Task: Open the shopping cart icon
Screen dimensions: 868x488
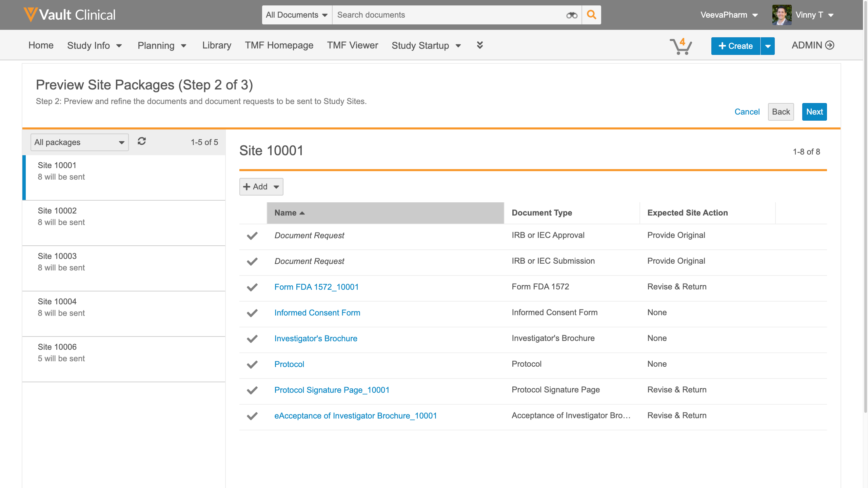Action: 680,46
